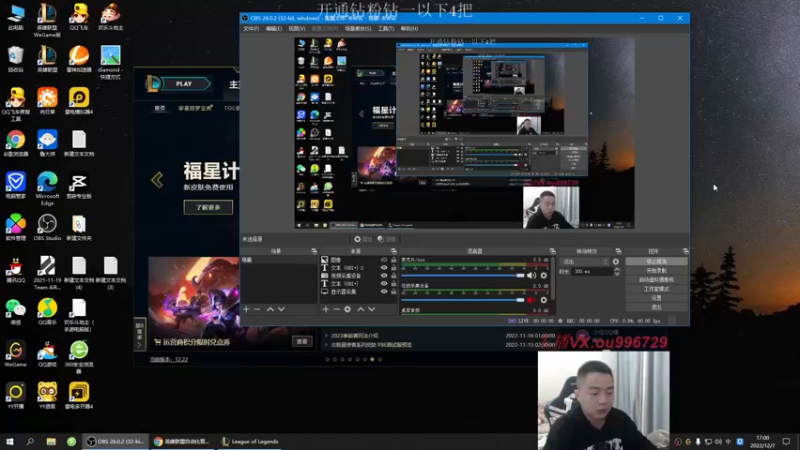Open source properties gear in sources toolbar
The height and width of the screenshot is (450, 800).
click(x=347, y=309)
